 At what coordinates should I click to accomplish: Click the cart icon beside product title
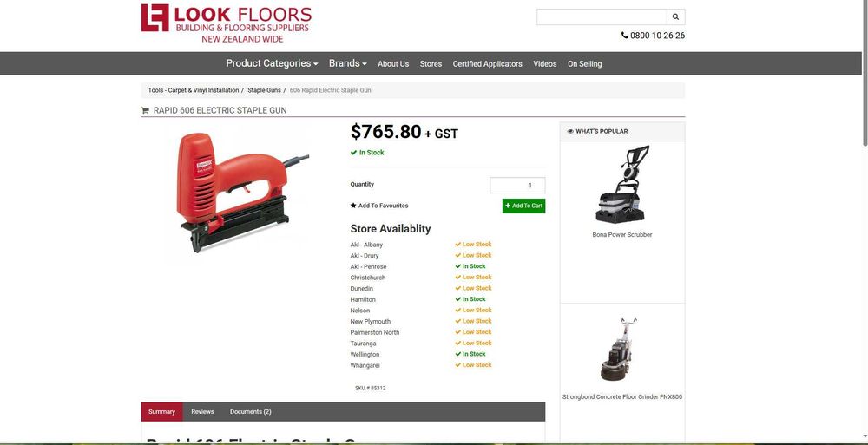pyautogui.click(x=145, y=110)
